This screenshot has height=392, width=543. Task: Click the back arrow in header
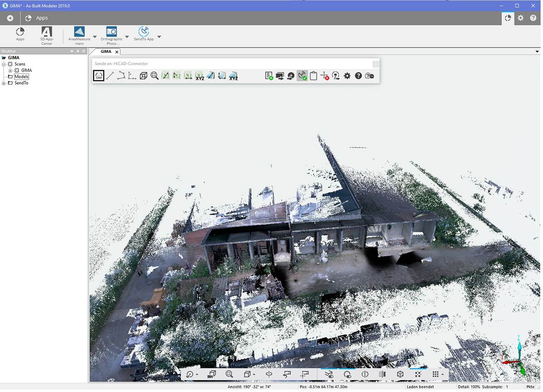point(10,18)
